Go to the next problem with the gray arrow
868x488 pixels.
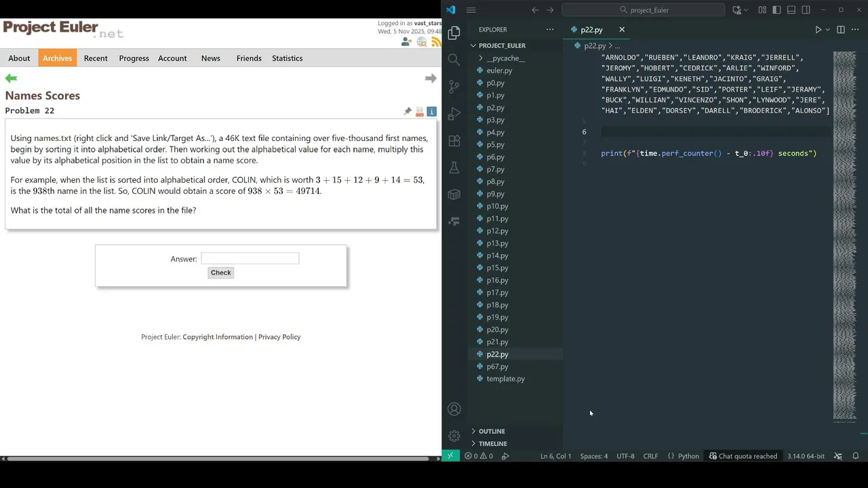(x=431, y=79)
